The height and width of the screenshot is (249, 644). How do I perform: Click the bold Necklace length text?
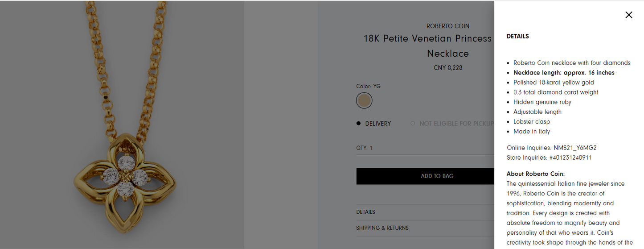564,73
